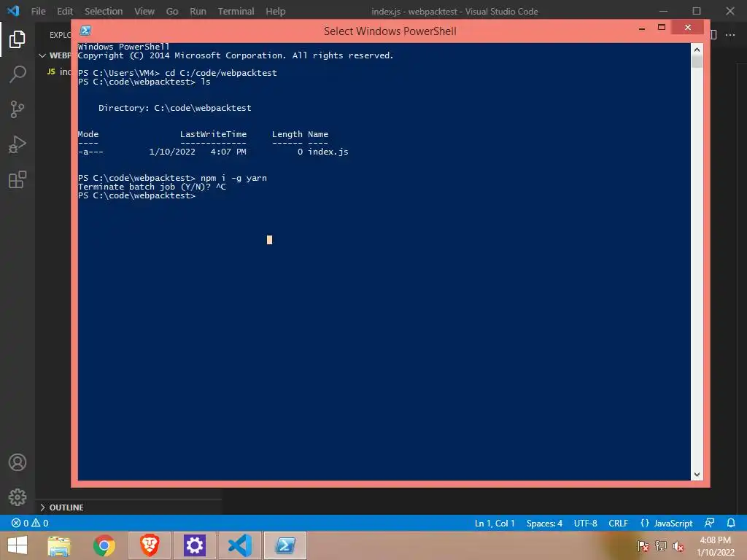Maximize the PowerShell window
Viewport: 747px width, 560px height.
[x=661, y=28]
